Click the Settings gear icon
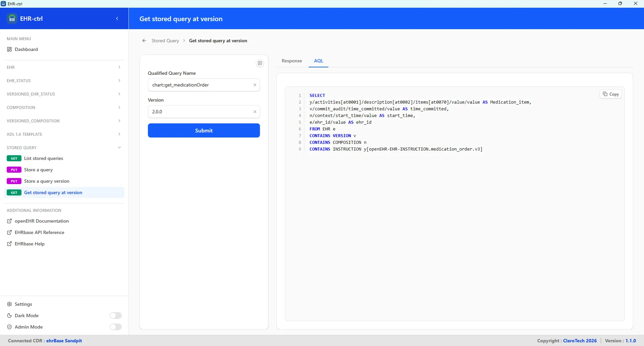Viewport: 644px width, 346px height. [x=9, y=304]
